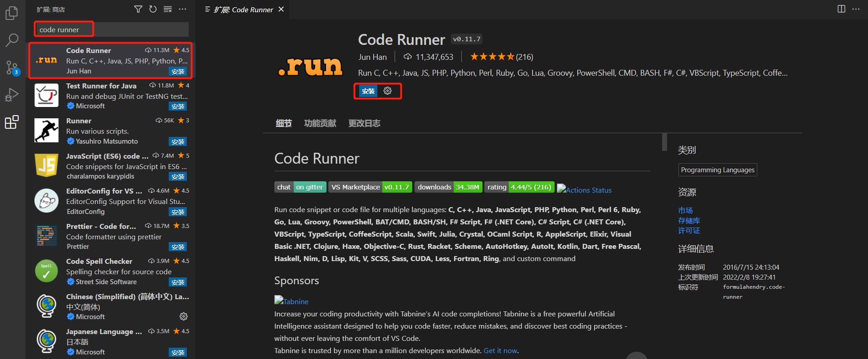Focus the extension search box
The image size is (868, 359).
[x=112, y=29]
